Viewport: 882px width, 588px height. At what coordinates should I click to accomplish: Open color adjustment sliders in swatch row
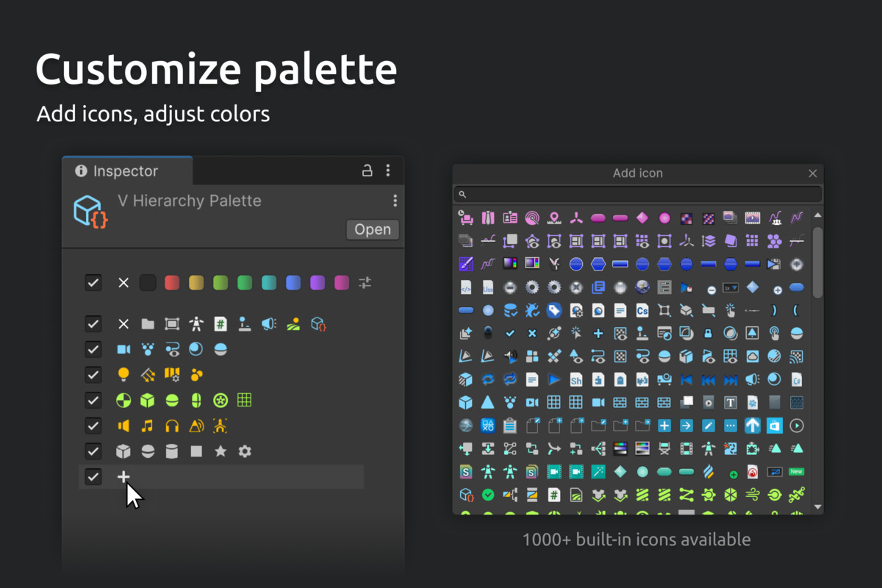point(365,283)
